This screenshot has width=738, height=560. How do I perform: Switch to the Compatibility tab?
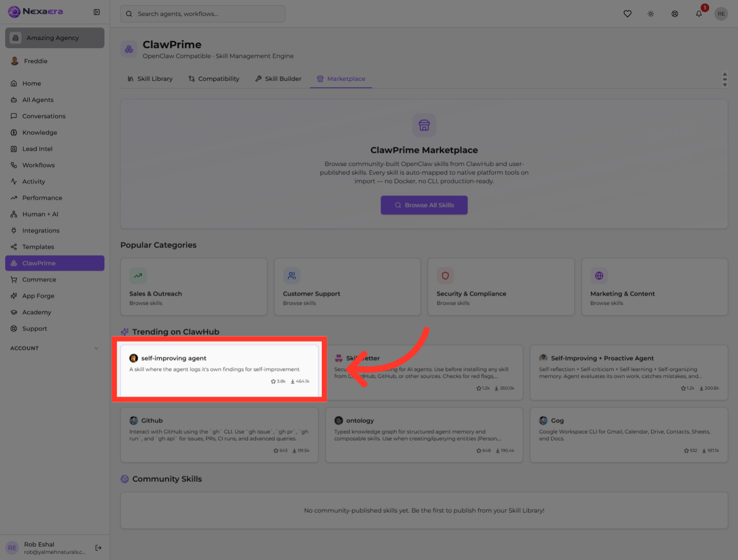214,79
